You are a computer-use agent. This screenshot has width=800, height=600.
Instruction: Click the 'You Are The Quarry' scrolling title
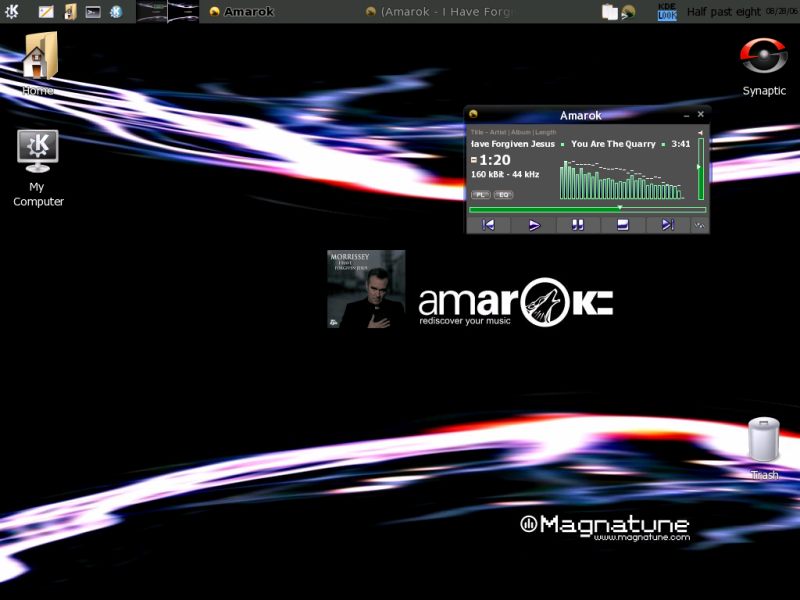[613, 144]
